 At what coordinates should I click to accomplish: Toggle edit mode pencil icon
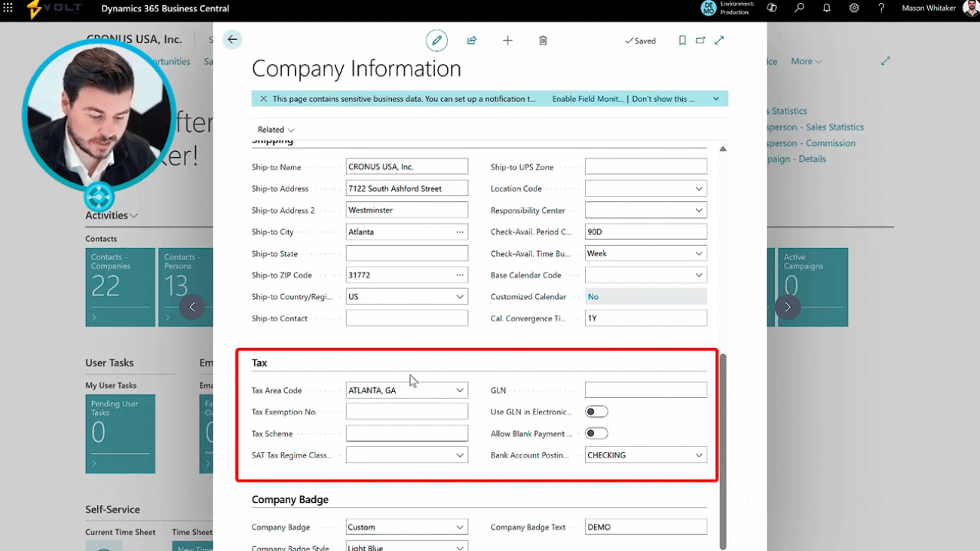pos(436,41)
